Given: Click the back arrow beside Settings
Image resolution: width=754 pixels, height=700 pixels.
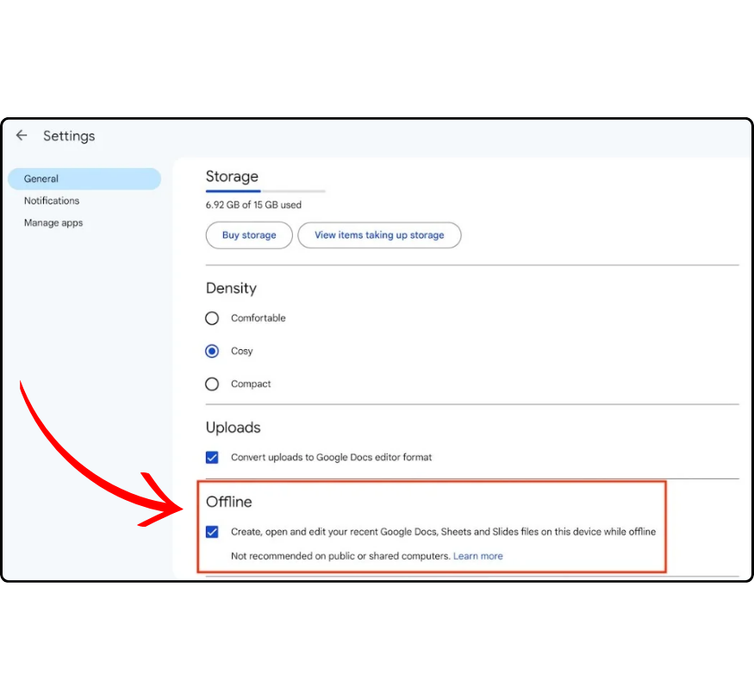Looking at the screenshot, I should coord(22,135).
